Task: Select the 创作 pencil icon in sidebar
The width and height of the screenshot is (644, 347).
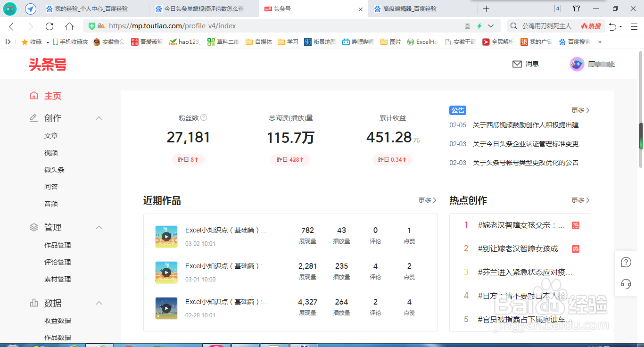Action: pyautogui.click(x=33, y=118)
